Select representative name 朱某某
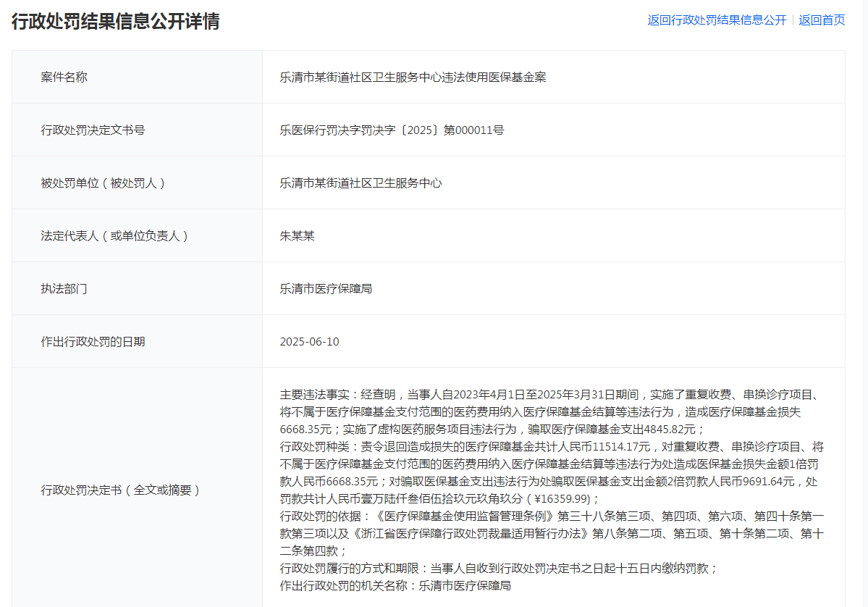This screenshot has width=868, height=607. (298, 236)
